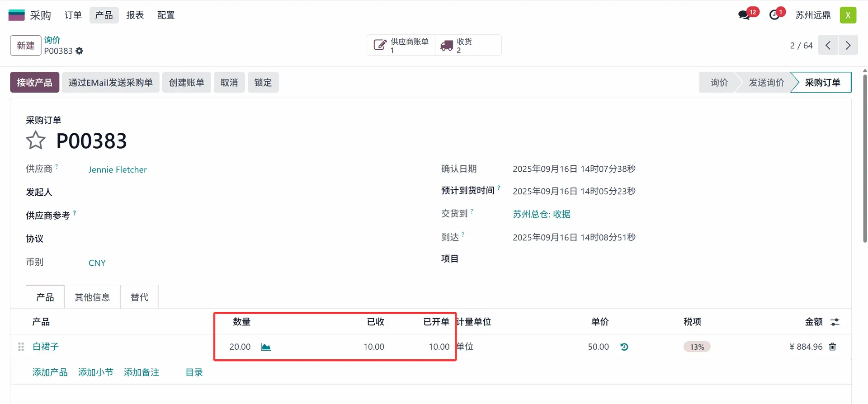Go to previous record arrow

tap(828, 46)
